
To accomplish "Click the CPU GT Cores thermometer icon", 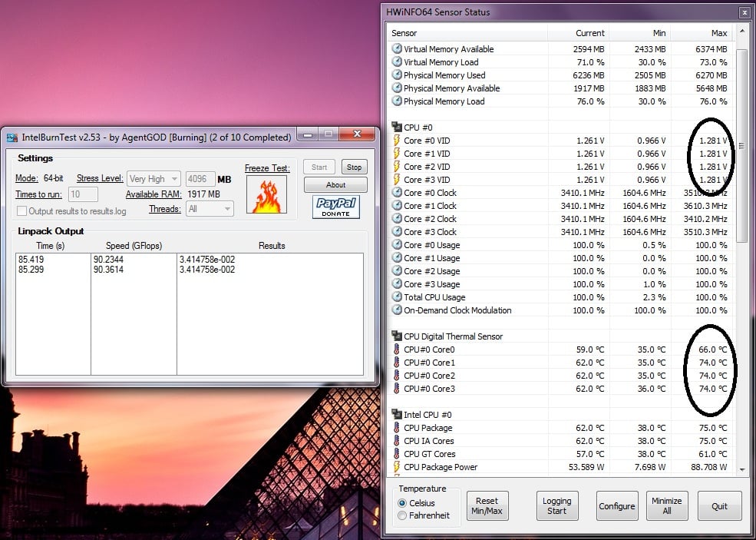I will [x=396, y=453].
